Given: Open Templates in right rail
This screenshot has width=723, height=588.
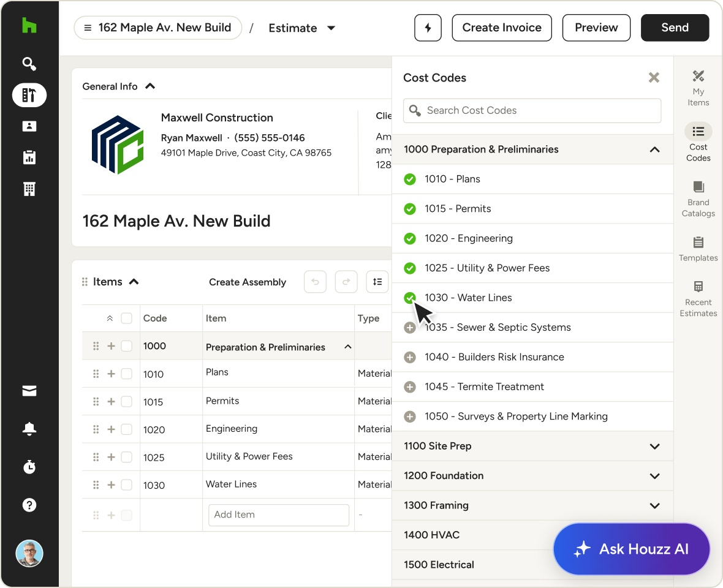Looking at the screenshot, I should [x=698, y=249].
